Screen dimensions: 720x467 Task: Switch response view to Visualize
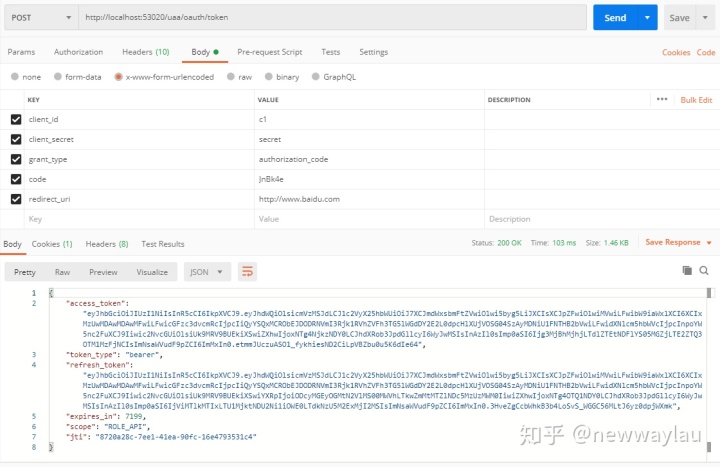click(152, 272)
